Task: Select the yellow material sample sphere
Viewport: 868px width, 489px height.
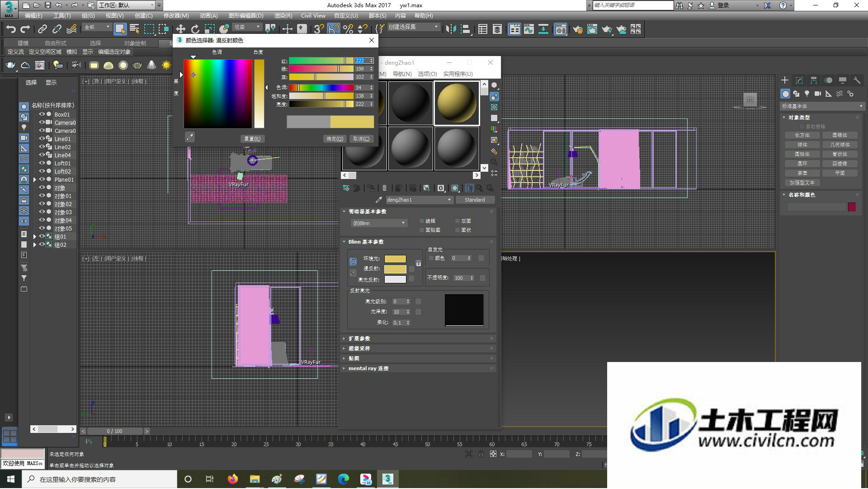Action: click(x=457, y=103)
